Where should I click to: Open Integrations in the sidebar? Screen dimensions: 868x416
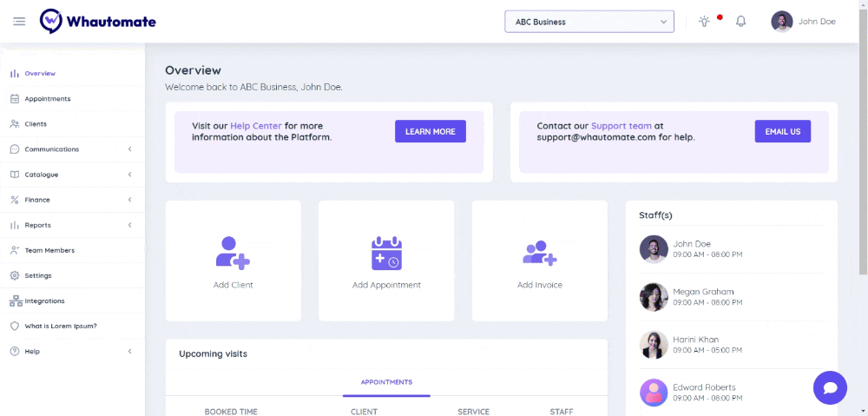(x=44, y=300)
